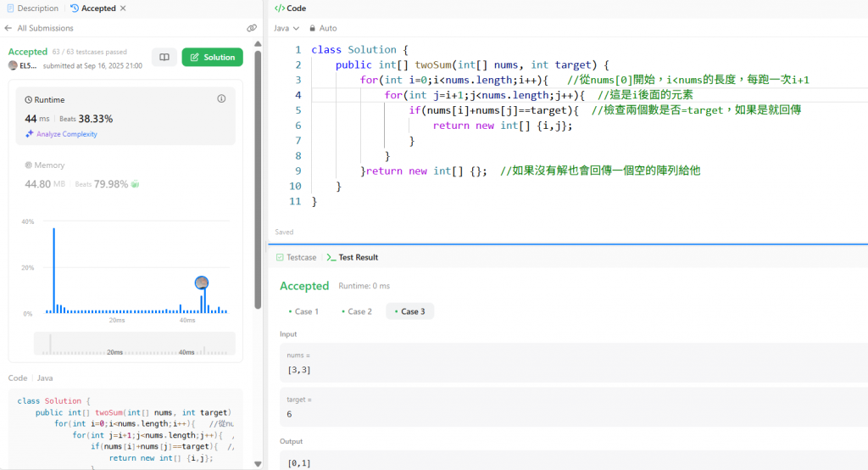Click the Accepted heading in Test Result

click(x=304, y=286)
